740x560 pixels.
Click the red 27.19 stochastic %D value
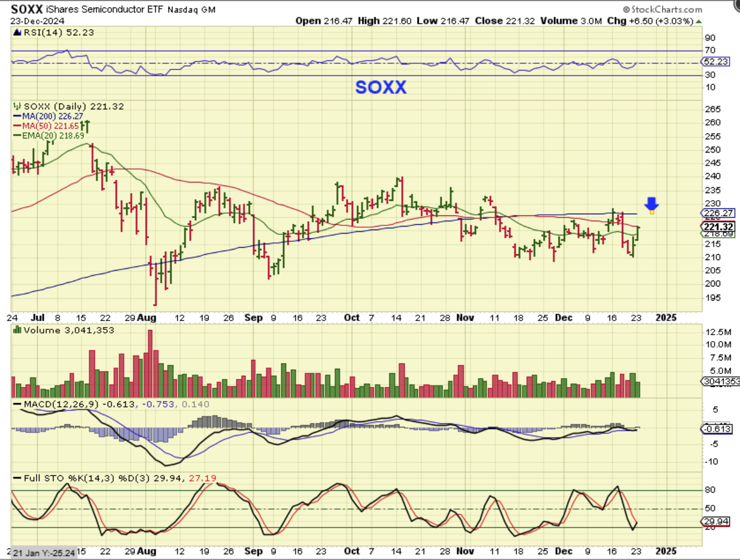tap(202, 478)
